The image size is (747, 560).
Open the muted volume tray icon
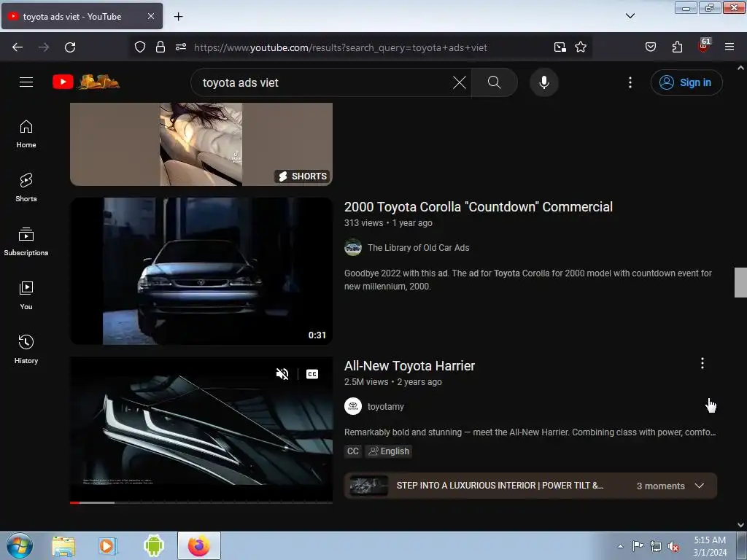pyautogui.click(x=673, y=546)
